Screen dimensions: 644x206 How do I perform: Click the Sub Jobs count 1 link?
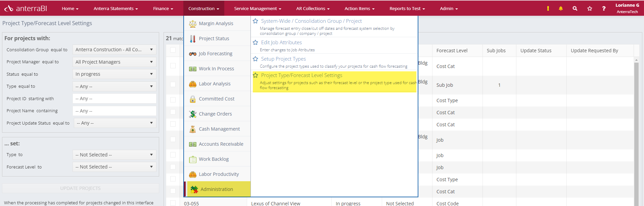[x=499, y=85]
